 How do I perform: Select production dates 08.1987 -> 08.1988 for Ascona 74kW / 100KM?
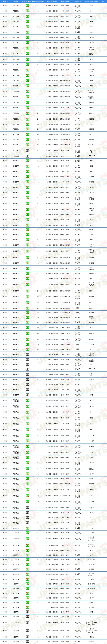[x=52, y=145]
